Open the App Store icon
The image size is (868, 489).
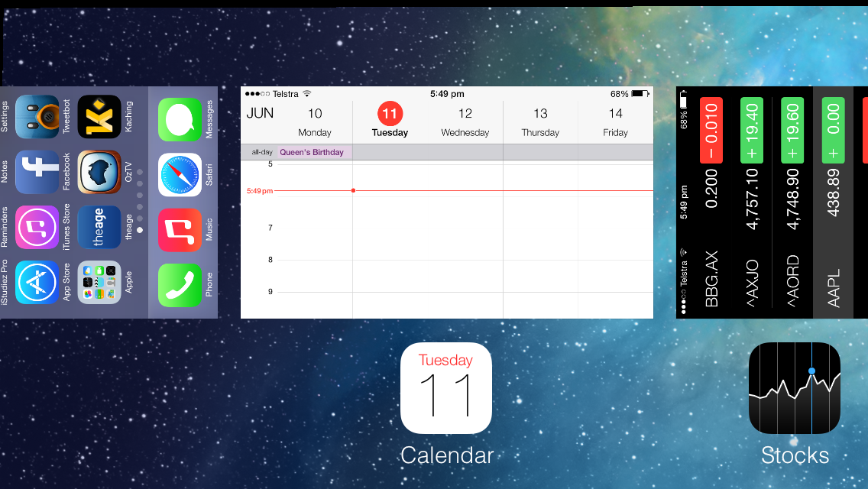pyautogui.click(x=37, y=283)
